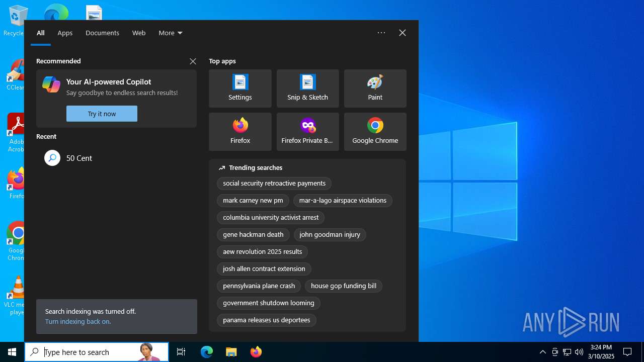Search social security retroactive payments
The height and width of the screenshot is (362, 644).
click(274, 183)
